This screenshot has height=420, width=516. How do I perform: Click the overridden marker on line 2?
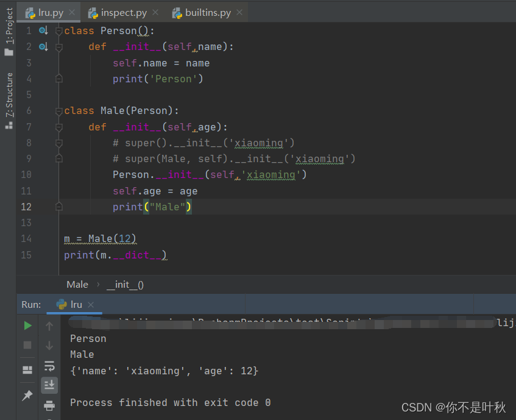click(43, 47)
